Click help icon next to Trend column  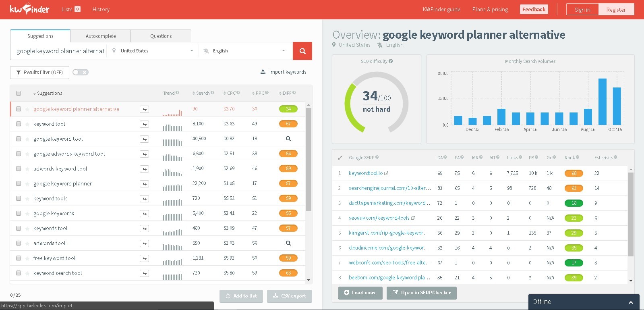point(177,93)
